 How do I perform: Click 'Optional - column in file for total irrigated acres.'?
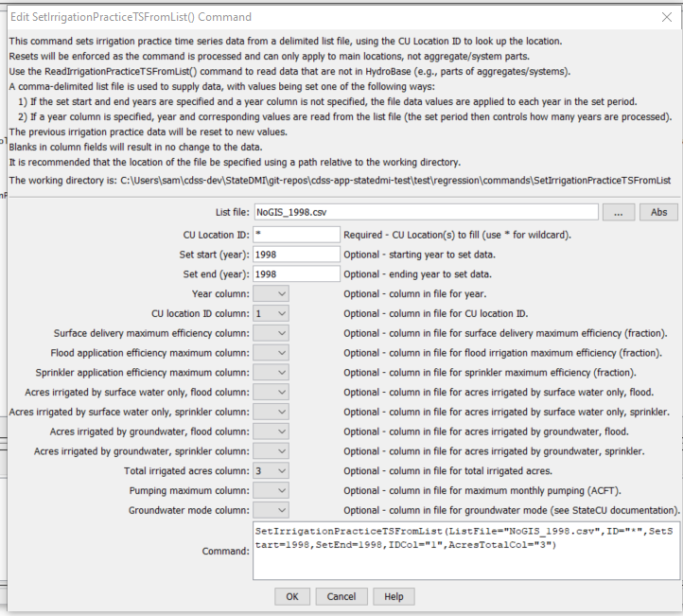tap(447, 471)
